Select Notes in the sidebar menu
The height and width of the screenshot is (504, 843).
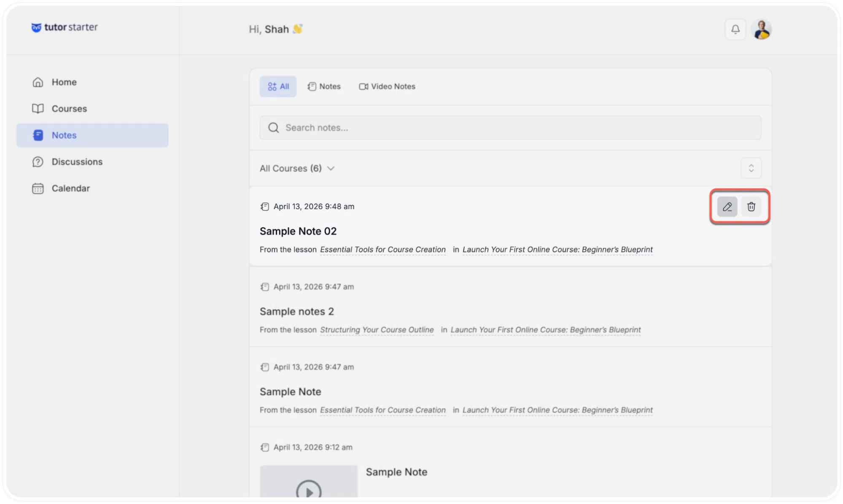[x=92, y=135]
